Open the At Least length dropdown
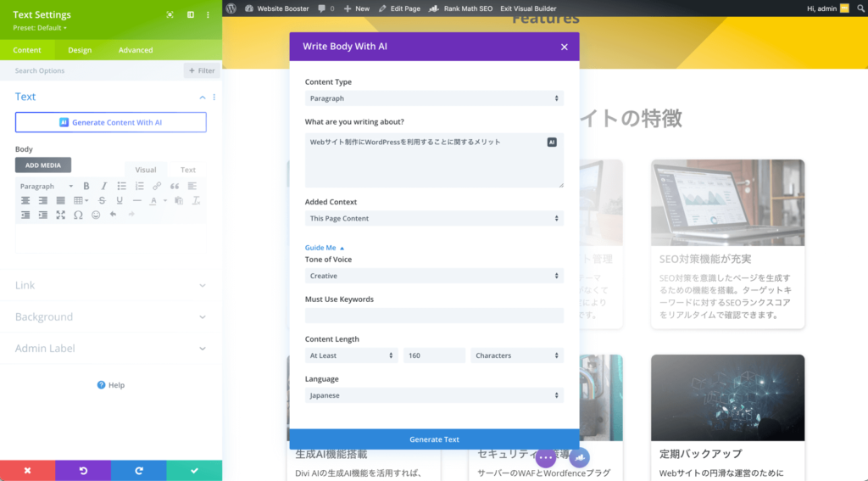This screenshot has width=868, height=481. [351, 355]
